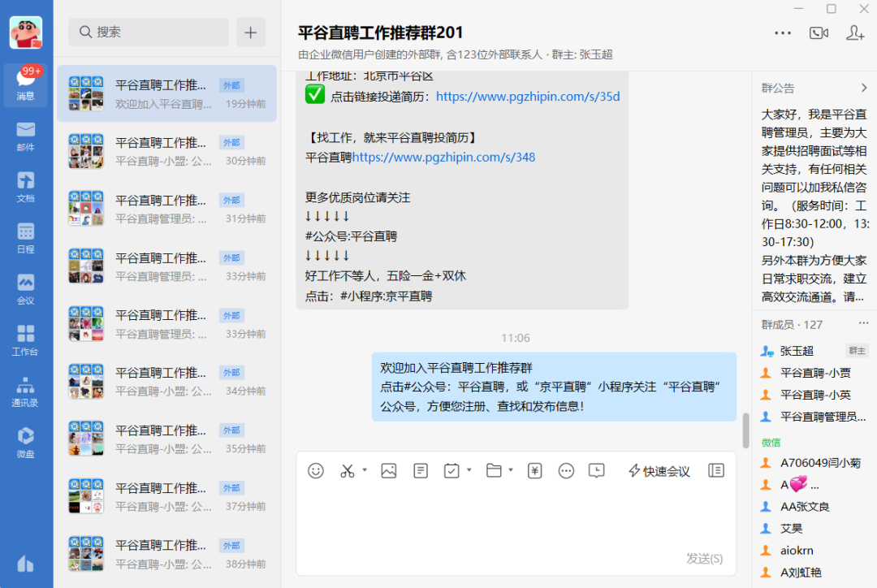Open the chat more options (three dots)
This screenshot has width=877, height=588.
click(x=783, y=33)
